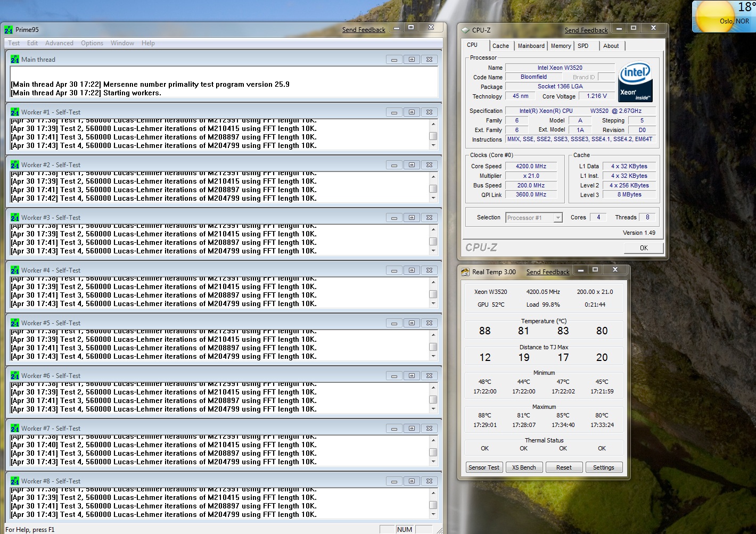Viewport: 756px width, 534px height.
Task: Maximize the Main thread sub-window
Action: click(412, 60)
